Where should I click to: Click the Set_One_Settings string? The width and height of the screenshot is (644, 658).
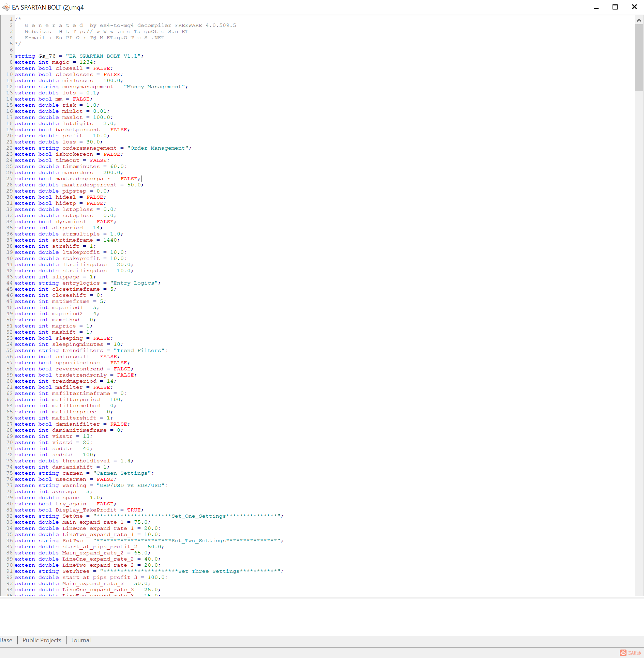(x=187, y=516)
